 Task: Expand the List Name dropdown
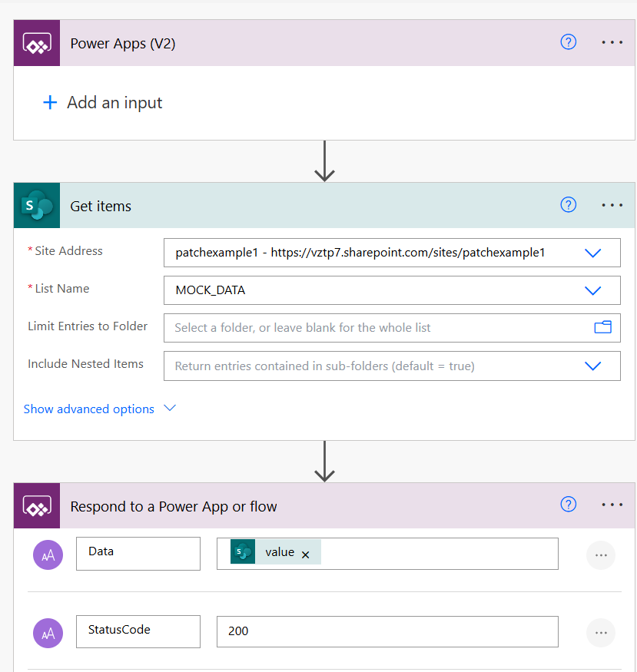[x=593, y=290]
